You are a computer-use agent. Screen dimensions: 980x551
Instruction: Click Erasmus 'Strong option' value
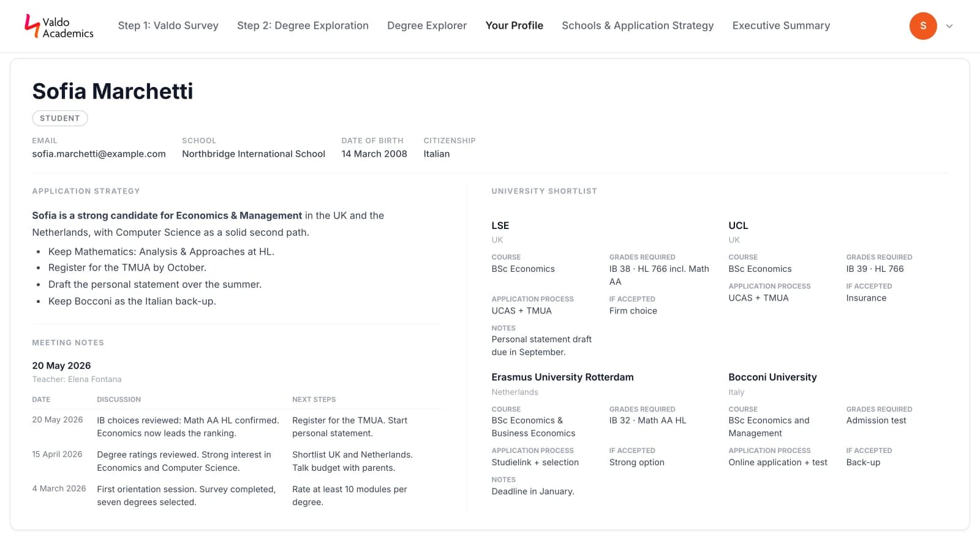[637, 462]
